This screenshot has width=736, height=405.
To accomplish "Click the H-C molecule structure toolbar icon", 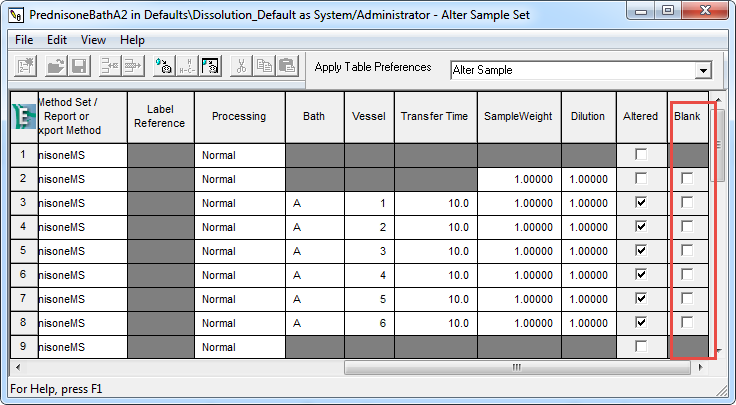I will pyautogui.click(x=187, y=66).
